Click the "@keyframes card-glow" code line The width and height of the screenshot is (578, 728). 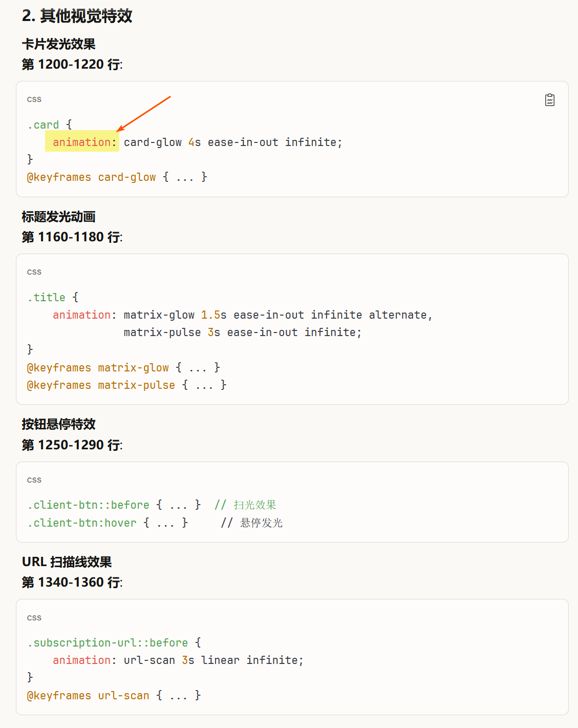117,177
